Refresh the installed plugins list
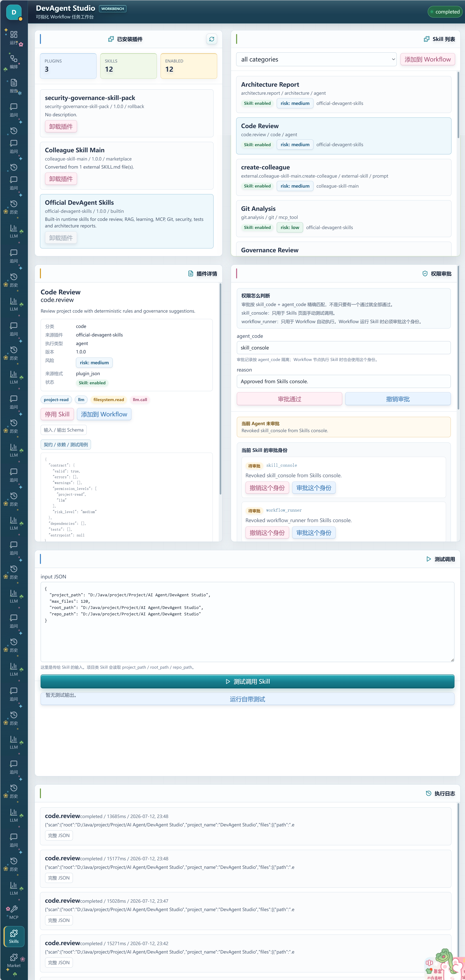465x980 pixels. pos(211,39)
